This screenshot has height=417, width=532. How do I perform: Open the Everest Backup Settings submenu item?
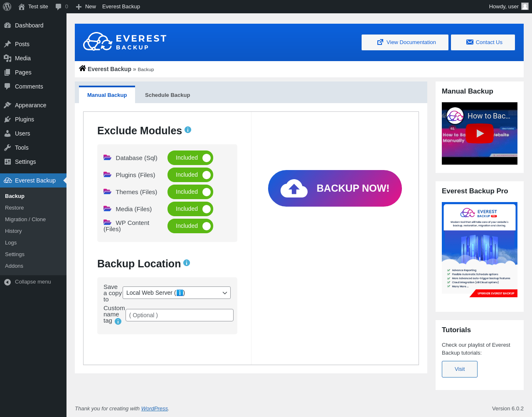pos(33,254)
